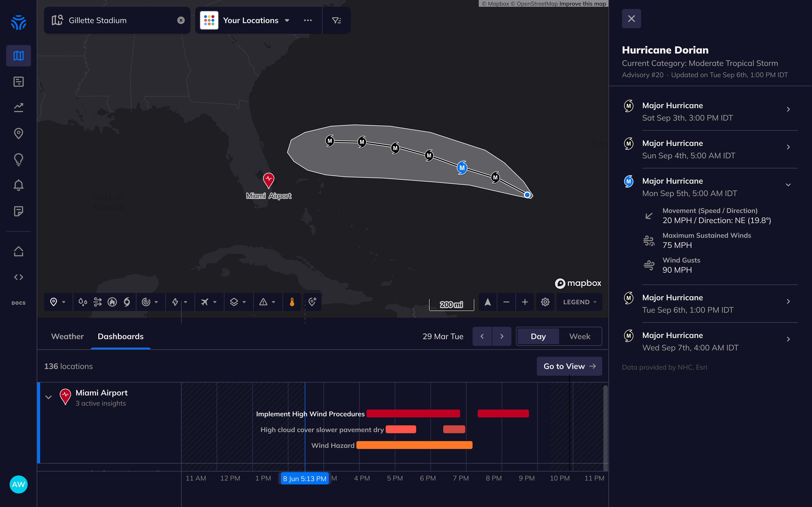The width and height of the screenshot is (812, 507).
Task: Click the Insights lightbulb sidebar icon
Action: (18, 160)
